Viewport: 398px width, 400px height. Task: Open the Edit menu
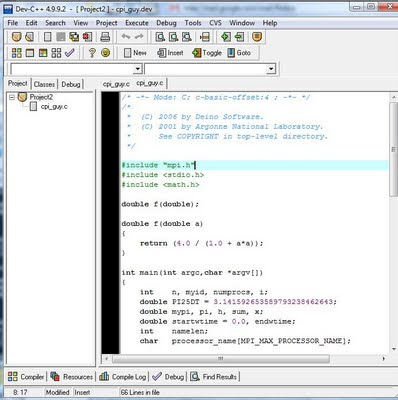(32, 23)
